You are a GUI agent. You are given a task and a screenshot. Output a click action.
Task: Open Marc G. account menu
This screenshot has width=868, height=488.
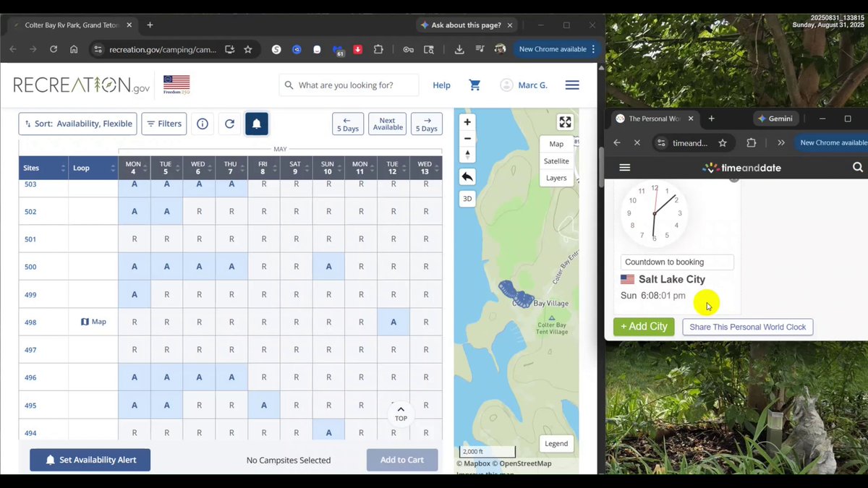click(x=524, y=85)
